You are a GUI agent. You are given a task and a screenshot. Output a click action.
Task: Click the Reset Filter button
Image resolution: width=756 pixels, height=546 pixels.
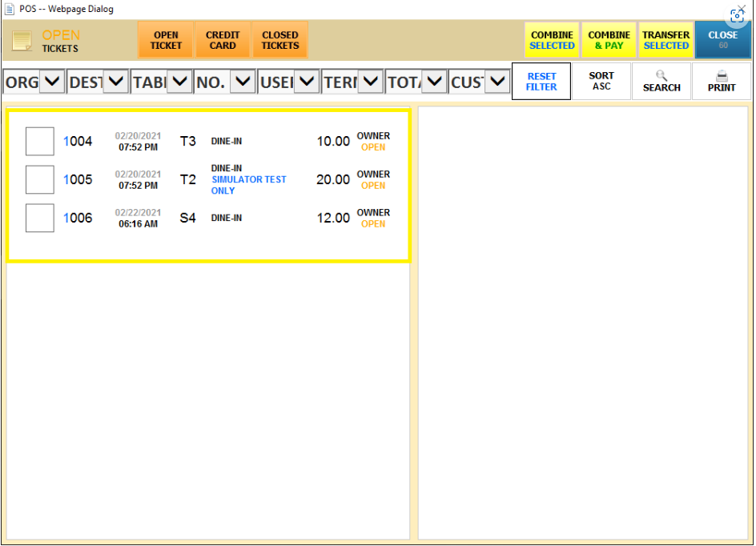(541, 82)
